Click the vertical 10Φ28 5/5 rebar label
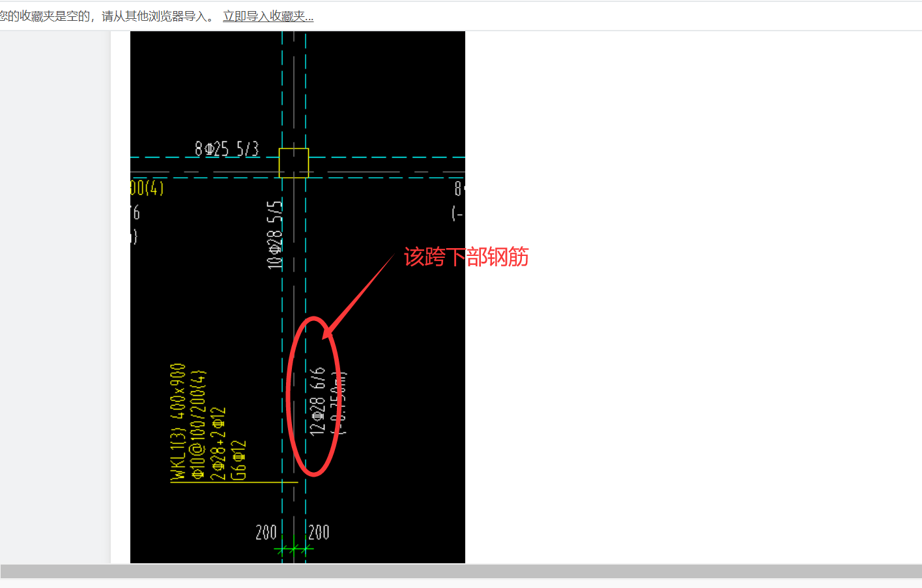This screenshot has width=922, height=588. 275,235
